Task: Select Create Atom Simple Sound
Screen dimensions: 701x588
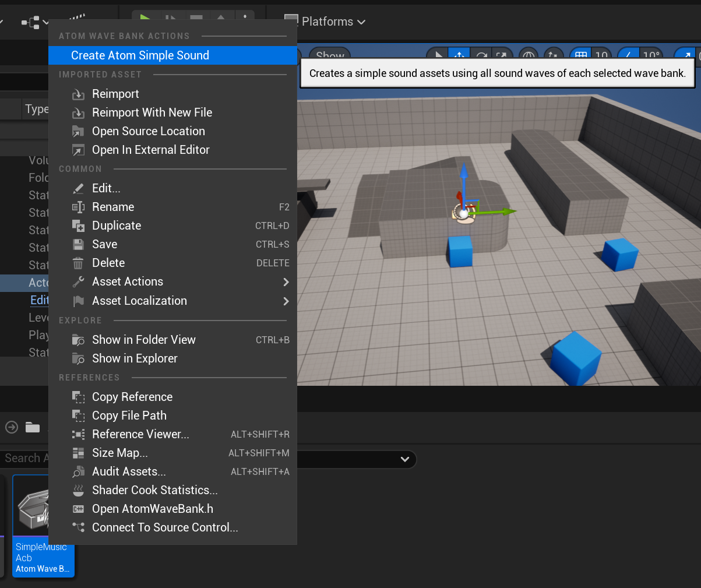Action: click(x=140, y=55)
